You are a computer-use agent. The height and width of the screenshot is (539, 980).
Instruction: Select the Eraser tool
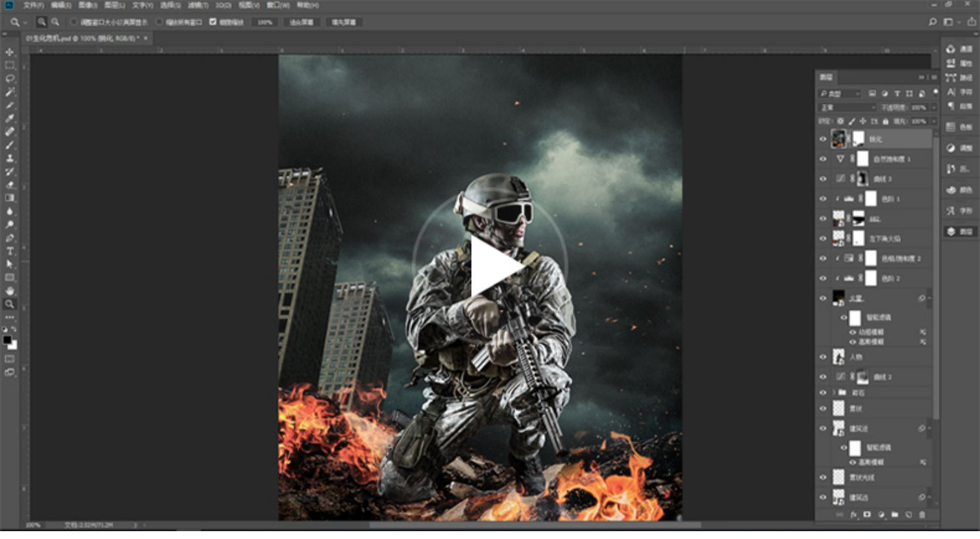(9, 185)
